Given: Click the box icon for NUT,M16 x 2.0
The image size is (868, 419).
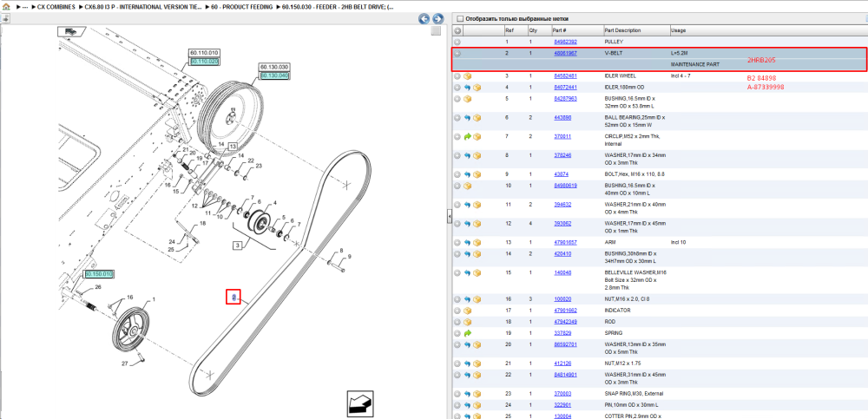Looking at the screenshot, I should click(x=477, y=299).
